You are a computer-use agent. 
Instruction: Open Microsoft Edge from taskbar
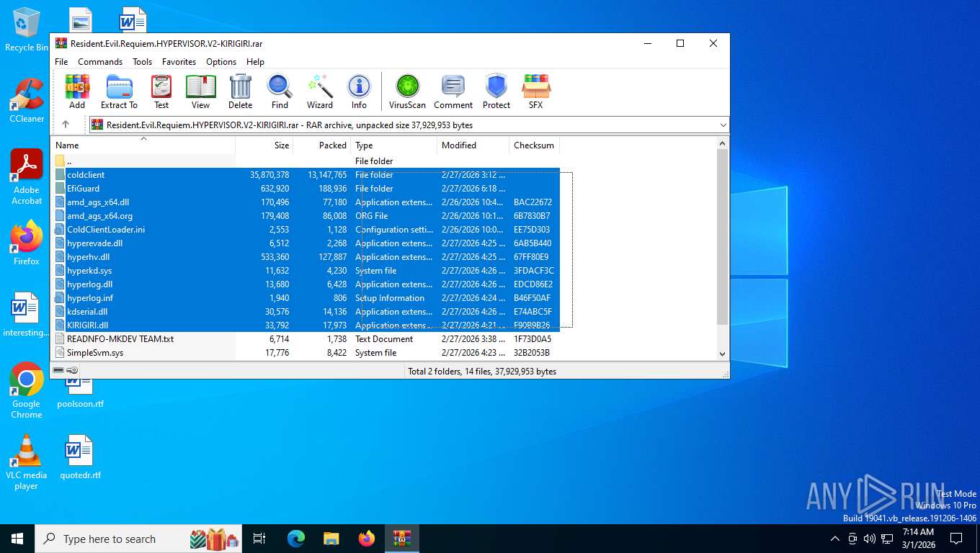point(296,539)
